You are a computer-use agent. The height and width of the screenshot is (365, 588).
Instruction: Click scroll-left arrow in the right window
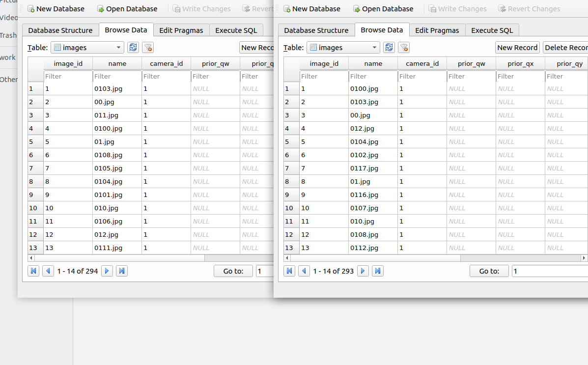pos(287,258)
